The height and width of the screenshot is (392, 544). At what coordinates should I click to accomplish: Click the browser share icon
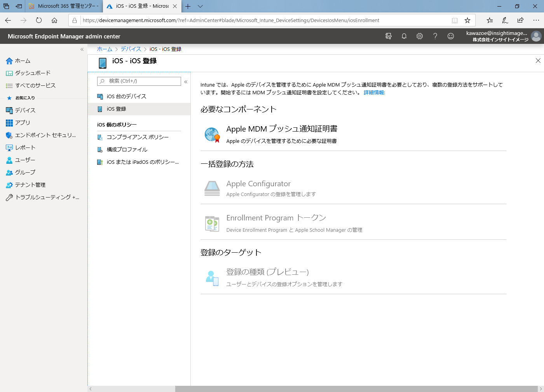click(x=521, y=20)
